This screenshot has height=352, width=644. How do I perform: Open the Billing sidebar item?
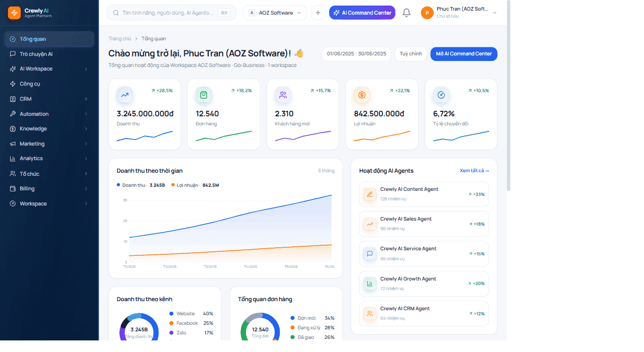point(49,189)
